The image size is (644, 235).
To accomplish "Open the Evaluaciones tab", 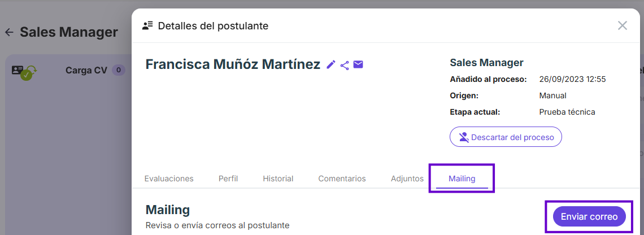I will (169, 179).
